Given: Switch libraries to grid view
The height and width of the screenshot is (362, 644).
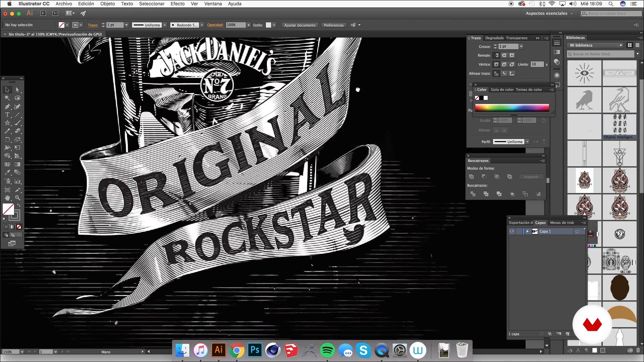Looking at the screenshot, I should tap(630, 45).
